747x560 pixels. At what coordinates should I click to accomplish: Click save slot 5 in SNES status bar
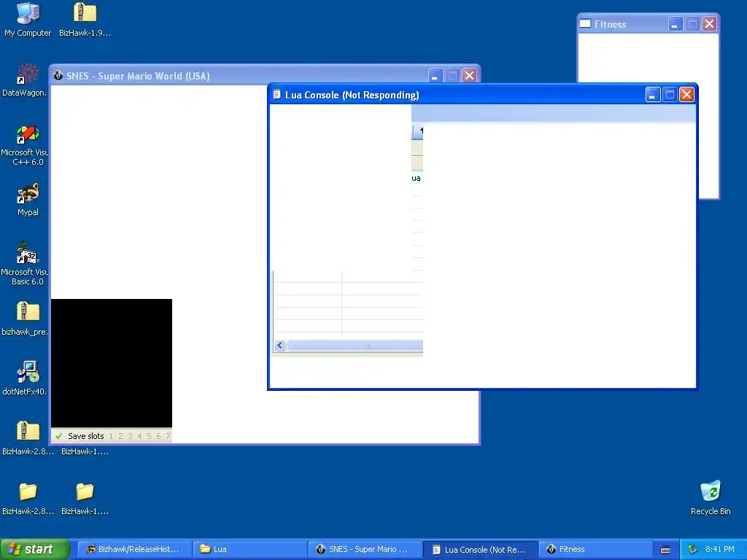point(149,436)
